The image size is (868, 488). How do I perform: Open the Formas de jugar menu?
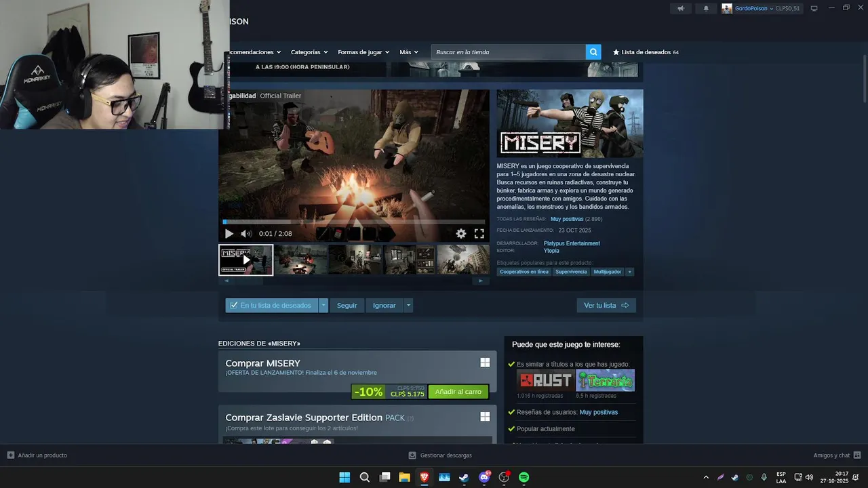(x=363, y=52)
